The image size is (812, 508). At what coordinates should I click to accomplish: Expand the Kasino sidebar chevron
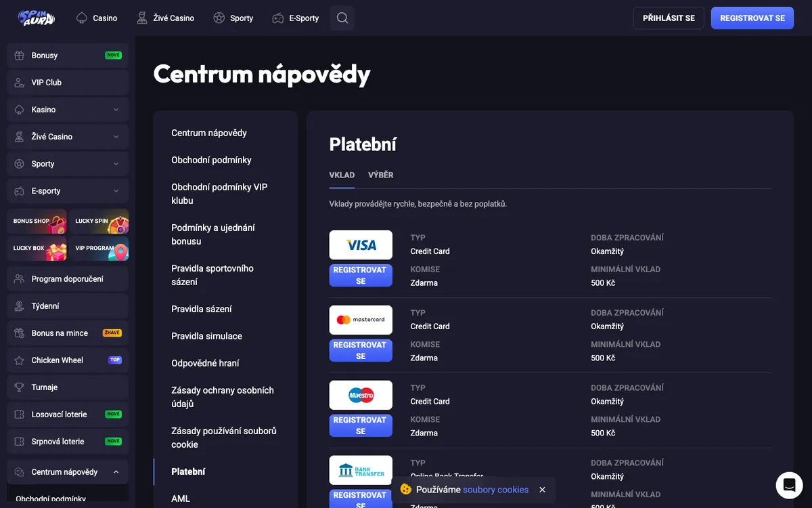[116, 110]
